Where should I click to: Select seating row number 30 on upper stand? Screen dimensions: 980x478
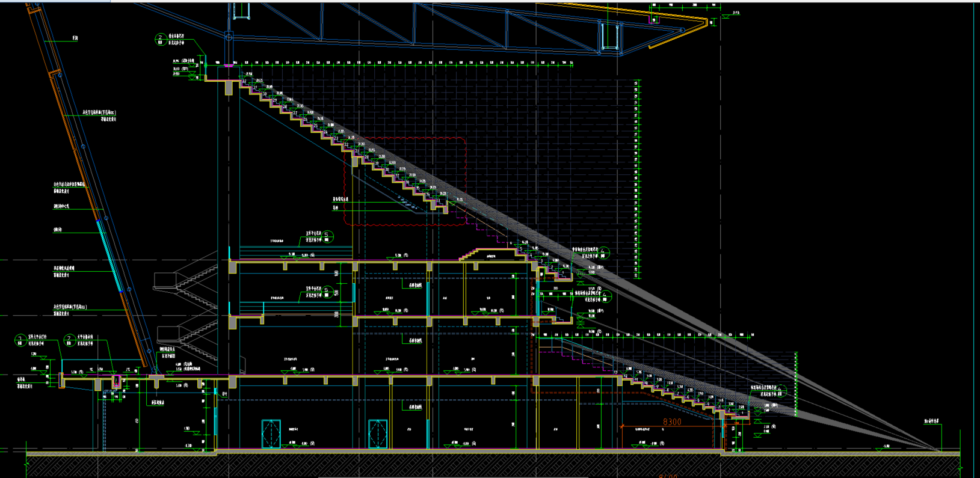click(265, 94)
